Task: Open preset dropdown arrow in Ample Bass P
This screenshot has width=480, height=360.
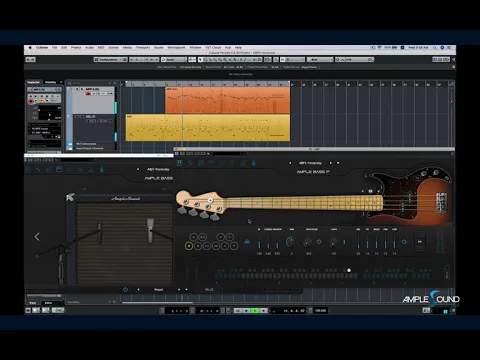Action: (338, 163)
